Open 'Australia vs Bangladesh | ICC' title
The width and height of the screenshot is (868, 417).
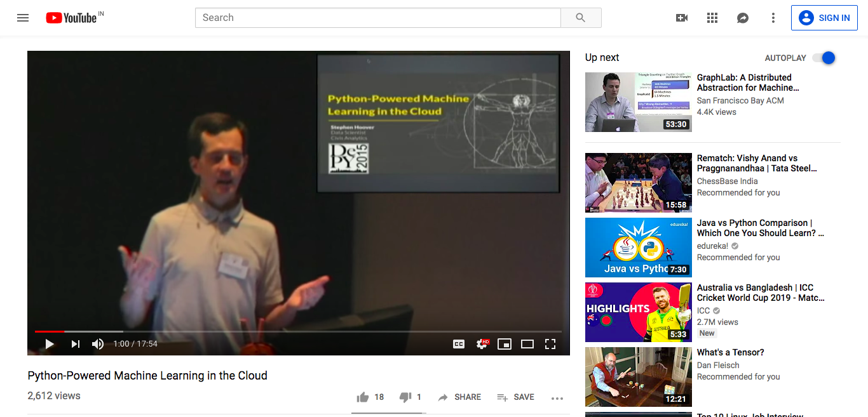tap(761, 293)
